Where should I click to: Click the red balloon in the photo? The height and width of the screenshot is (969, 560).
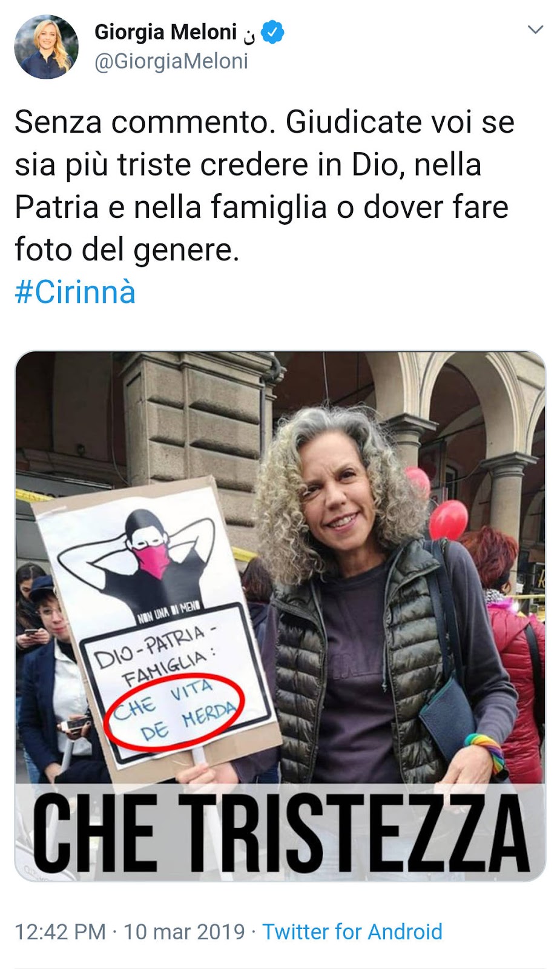pyautogui.click(x=449, y=519)
